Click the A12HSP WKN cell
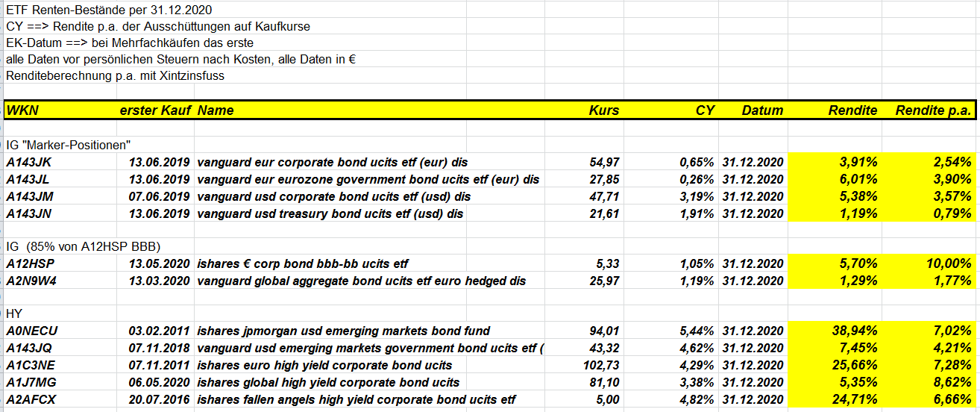The height and width of the screenshot is (412, 980). 30,263
